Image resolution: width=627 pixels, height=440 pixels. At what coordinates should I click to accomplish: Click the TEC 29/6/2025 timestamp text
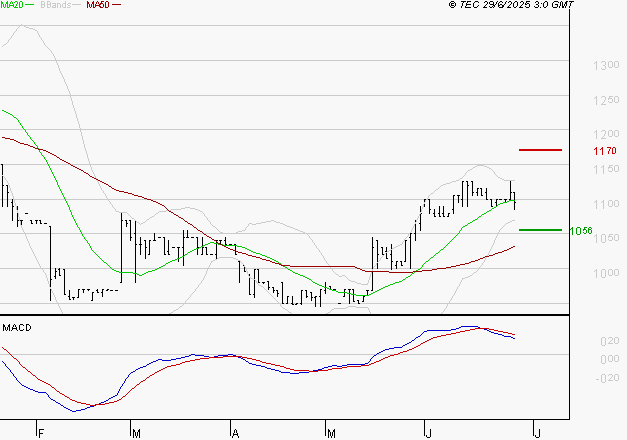(x=511, y=5)
